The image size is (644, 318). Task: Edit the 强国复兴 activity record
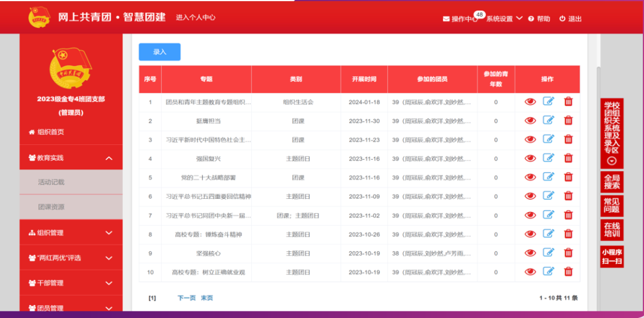coord(549,158)
